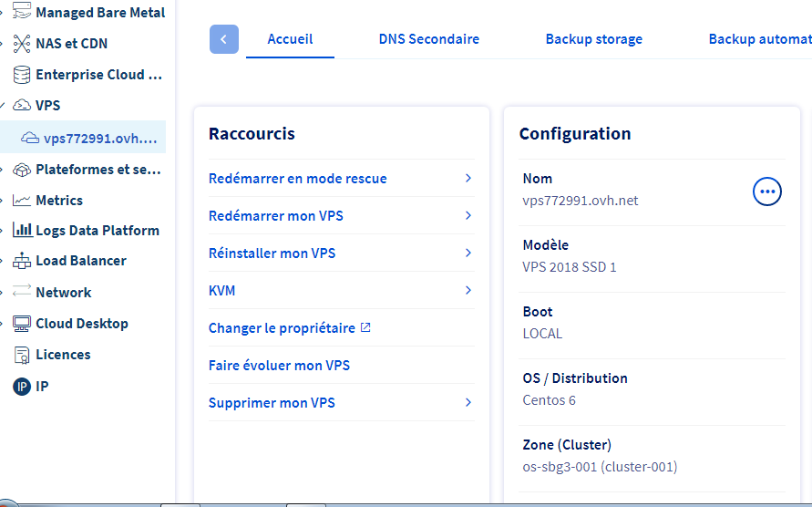The height and width of the screenshot is (507, 812).
Task: Open the Backup storage tab
Action: click(x=593, y=39)
